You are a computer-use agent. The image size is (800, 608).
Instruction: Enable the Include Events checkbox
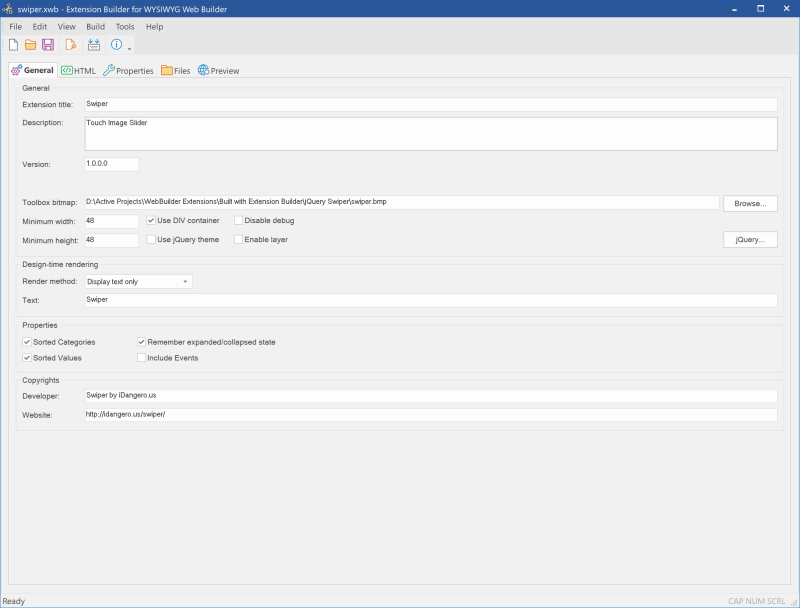141,357
